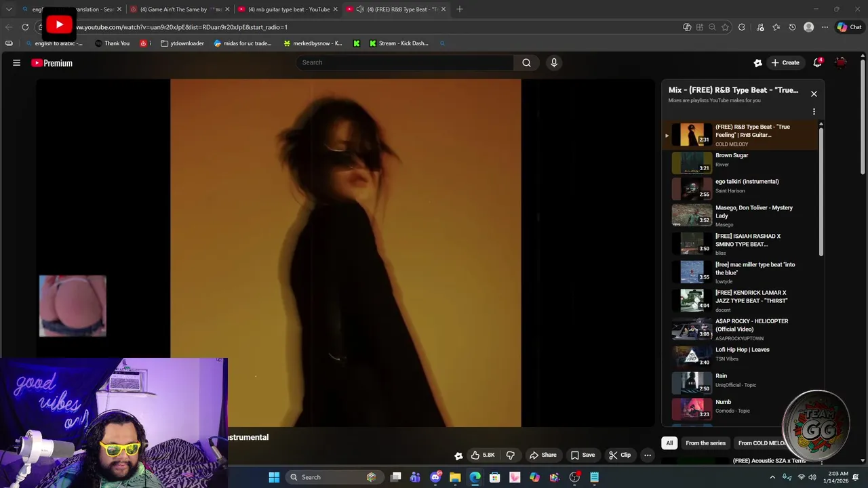Play ISAIAH RASHAD X SMINO type beat
Image resolution: width=868 pixels, height=488 pixels.
click(x=739, y=243)
